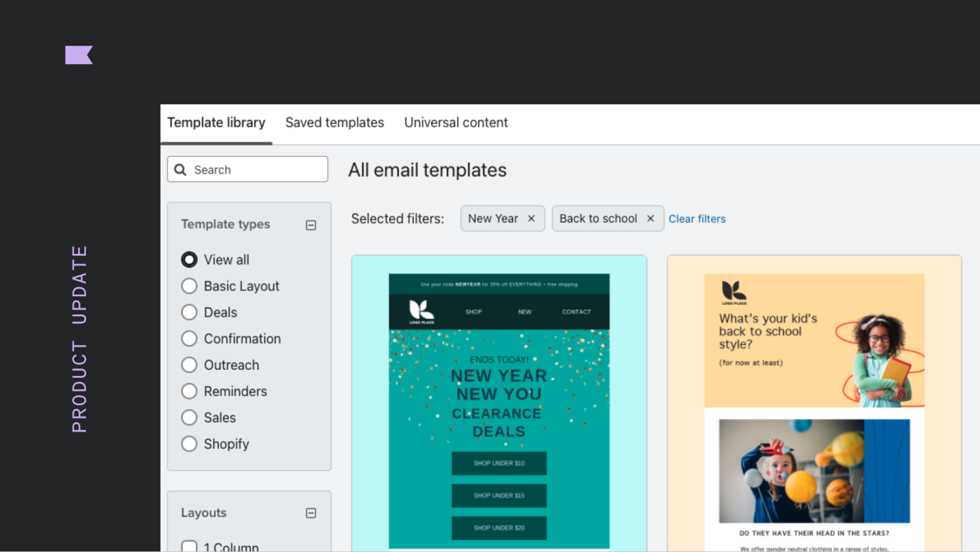The width and height of the screenshot is (980, 552).
Task: Select the Shopify template type
Action: [189, 444]
